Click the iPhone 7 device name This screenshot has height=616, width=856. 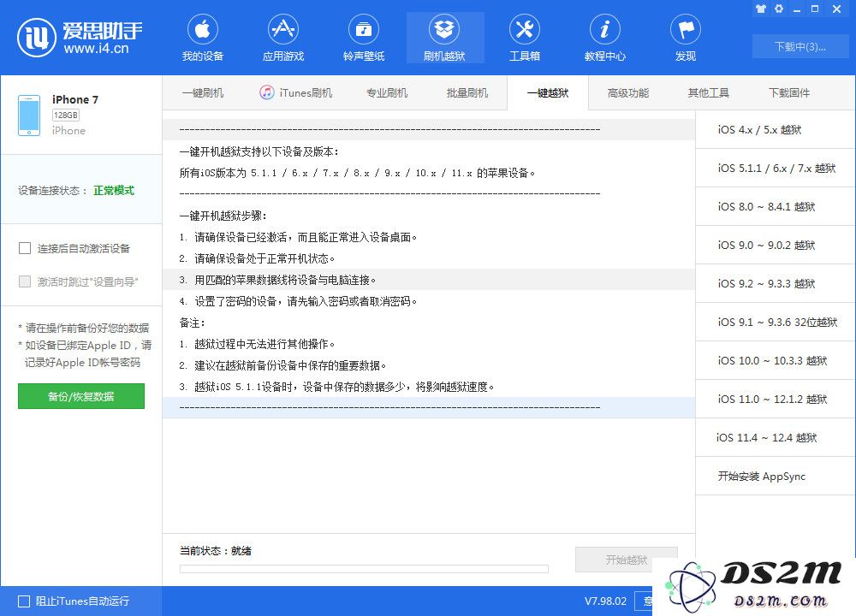75,99
